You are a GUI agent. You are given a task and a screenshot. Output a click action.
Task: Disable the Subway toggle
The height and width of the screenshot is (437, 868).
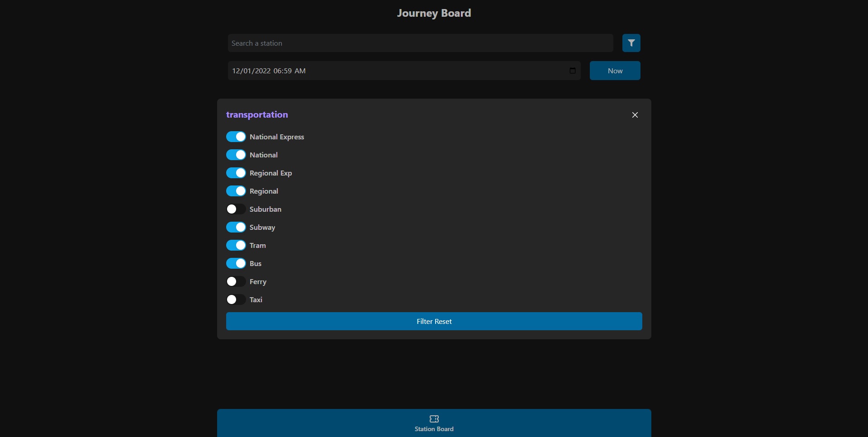click(x=236, y=227)
